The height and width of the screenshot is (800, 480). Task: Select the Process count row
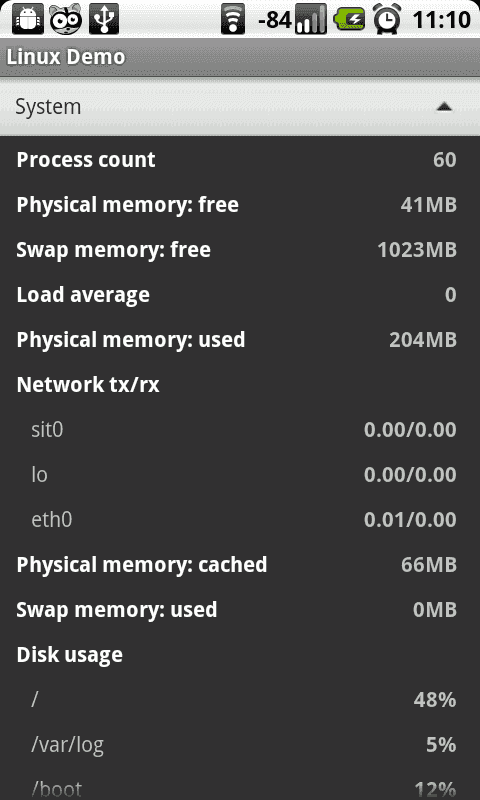click(240, 160)
